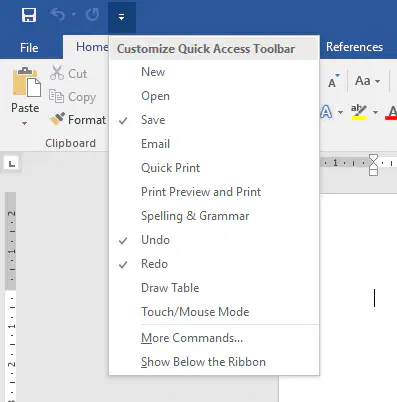Click the tab stop selector L button
Screen dimensions: 397x402
click(x=12, y=164)
